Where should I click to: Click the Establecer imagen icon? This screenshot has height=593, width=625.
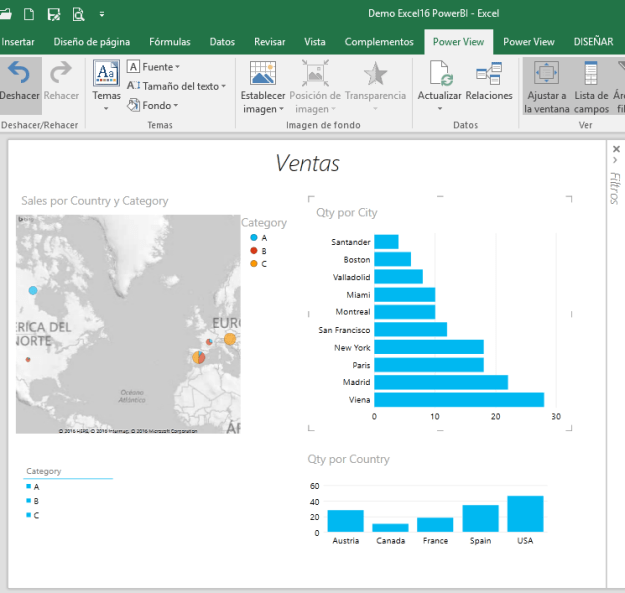[263, 74]
